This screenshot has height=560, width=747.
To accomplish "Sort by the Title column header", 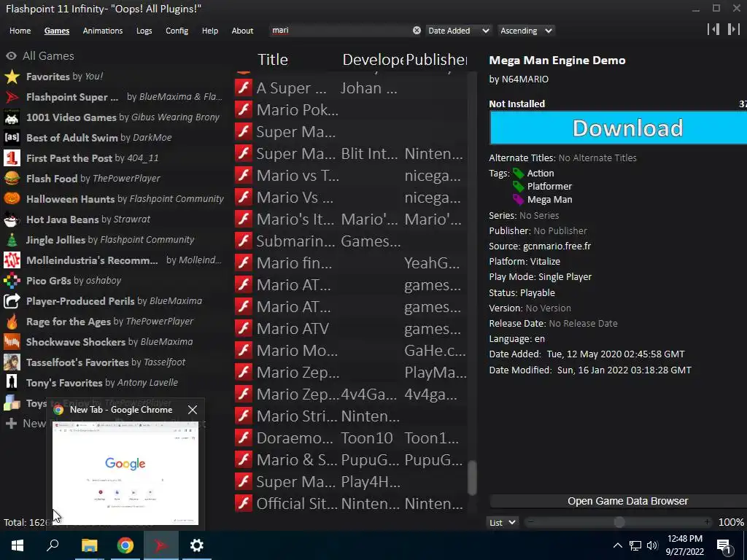I will 273,60.
